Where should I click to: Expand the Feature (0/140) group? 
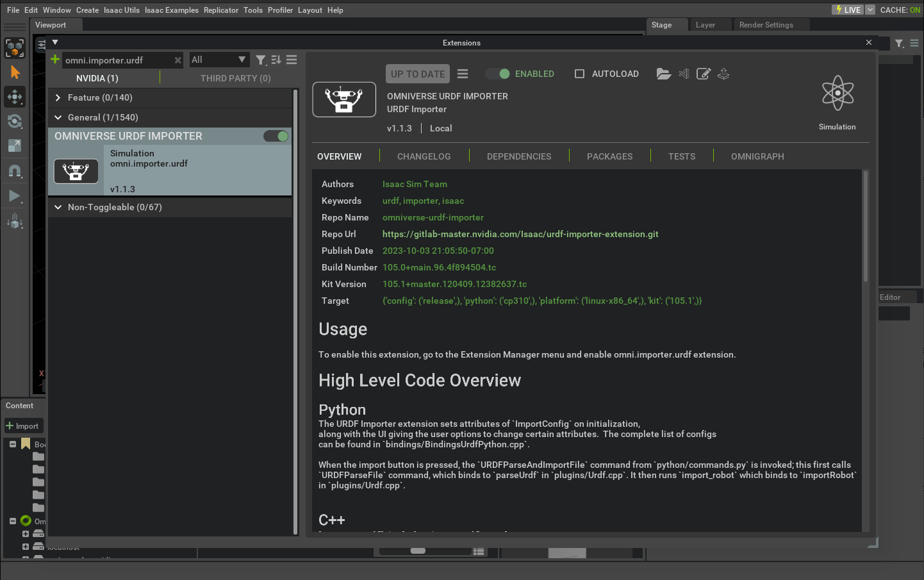click(58, 97)
